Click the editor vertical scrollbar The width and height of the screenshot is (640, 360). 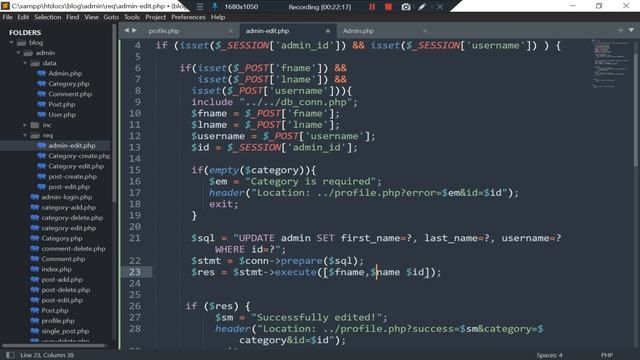click(636, 110)
